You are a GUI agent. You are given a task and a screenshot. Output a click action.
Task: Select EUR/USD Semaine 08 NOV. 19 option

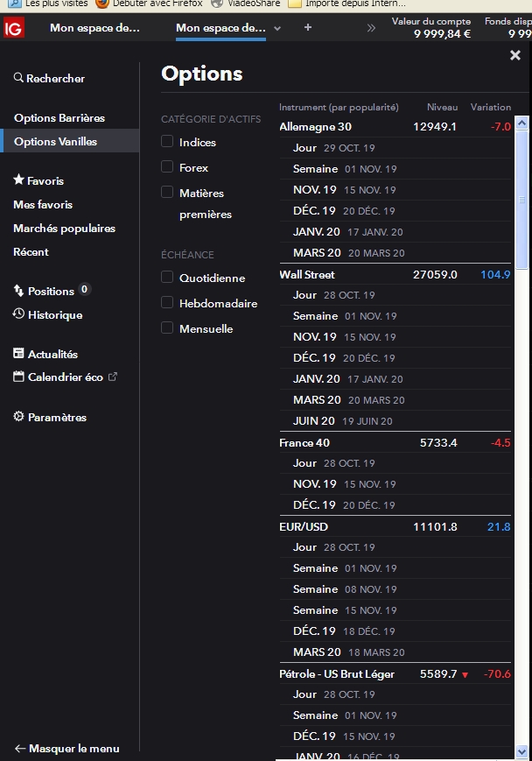395,589
